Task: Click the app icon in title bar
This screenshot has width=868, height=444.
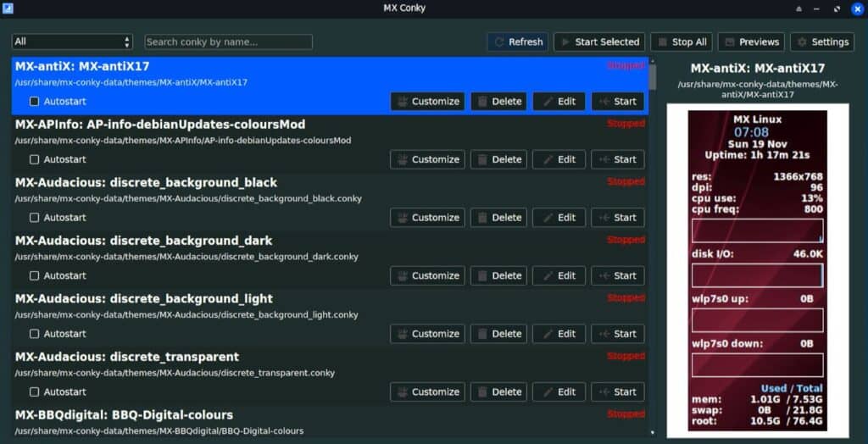Action: [x=8, y=8]
